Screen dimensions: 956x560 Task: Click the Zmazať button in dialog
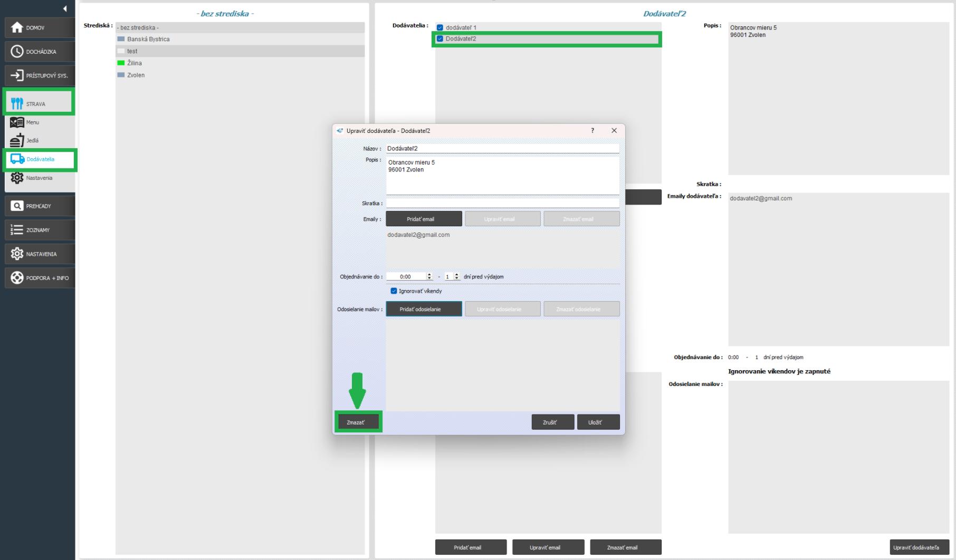[356, 422]
